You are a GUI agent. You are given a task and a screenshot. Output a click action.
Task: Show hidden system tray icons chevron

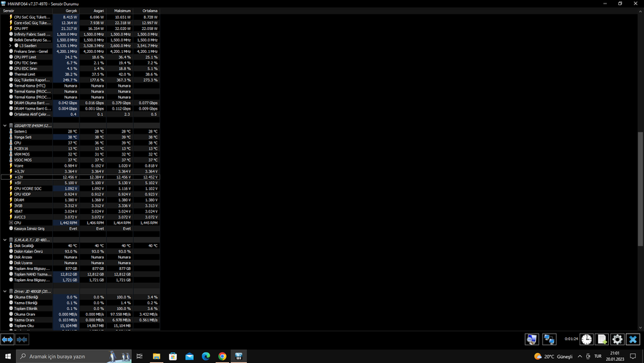tap(580, 357)
